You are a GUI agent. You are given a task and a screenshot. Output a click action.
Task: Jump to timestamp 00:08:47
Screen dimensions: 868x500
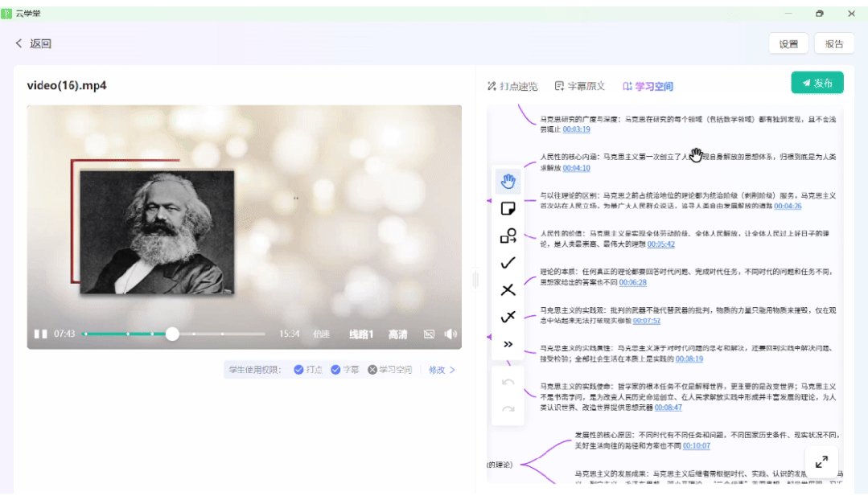click(668, 408)
